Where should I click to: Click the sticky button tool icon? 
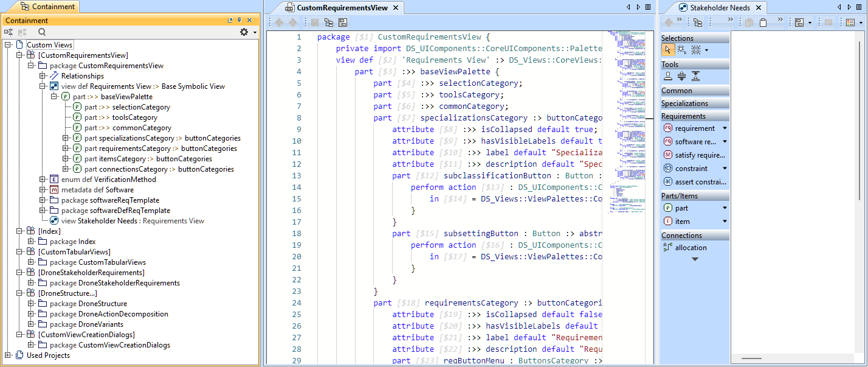click(668, 76)
